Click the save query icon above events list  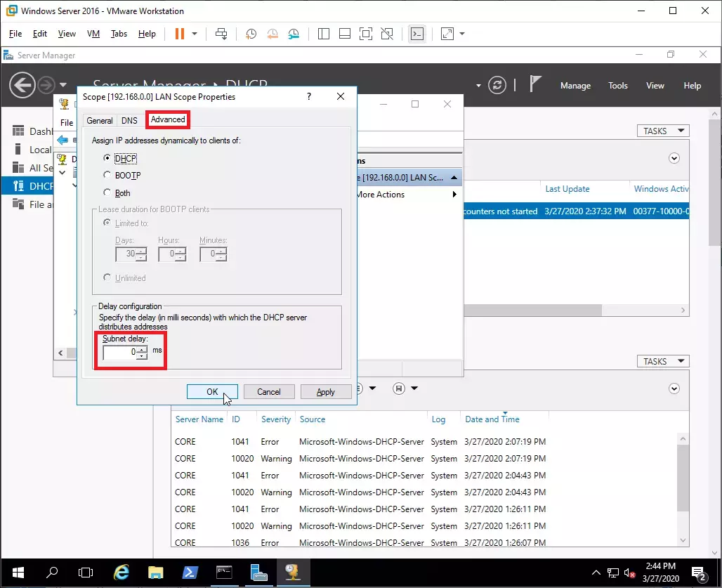point(399,388)
